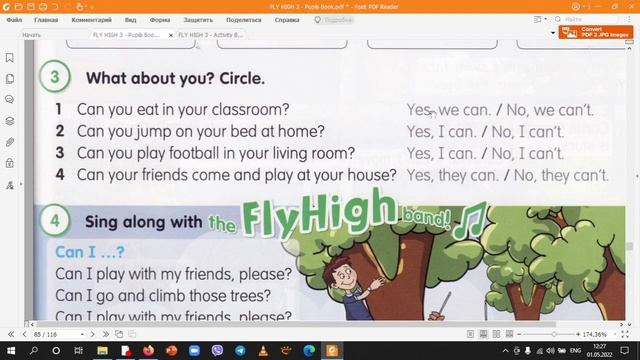The width and height of the screenshot is (640, 360).
Task: Switch to continuous page view mode
Action: coord(483,334)
